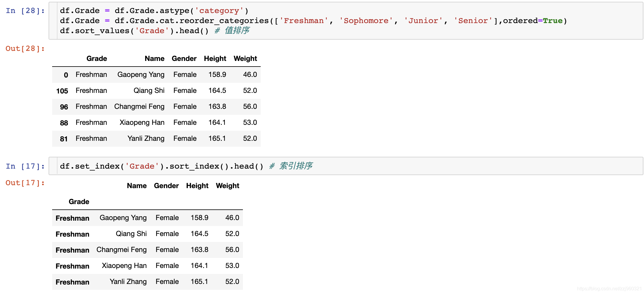This screenshot has height=294, width=644.
Task: Click Weight column header in Out[17] table
Action: tap(228, 186)
